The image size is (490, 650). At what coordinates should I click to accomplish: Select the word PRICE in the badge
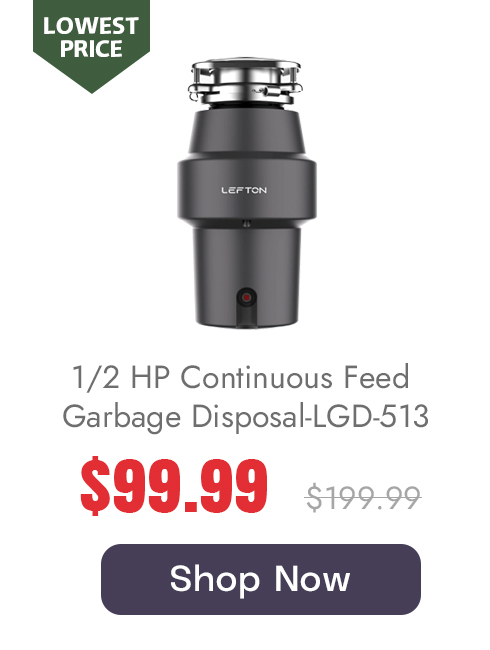91,49
